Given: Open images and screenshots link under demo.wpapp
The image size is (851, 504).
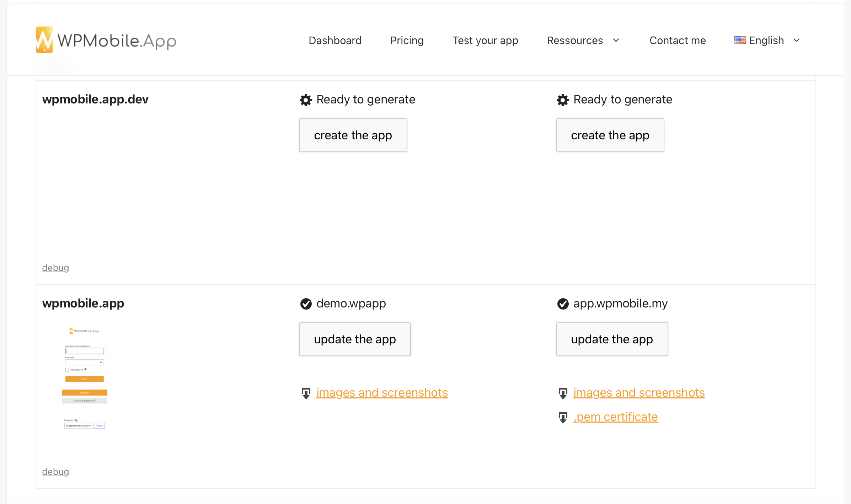Looking at the screenshot, I should [x=382, y=392].
